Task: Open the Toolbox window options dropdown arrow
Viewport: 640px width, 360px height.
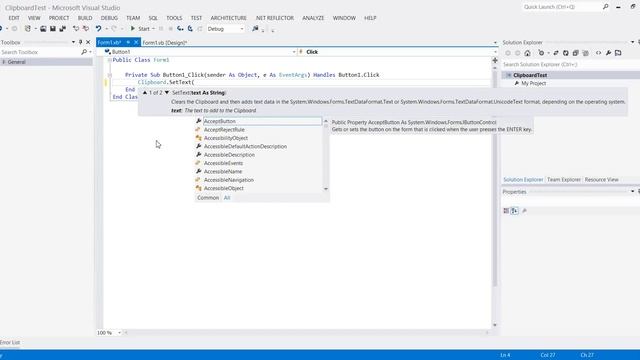Action: pos(73,42)
